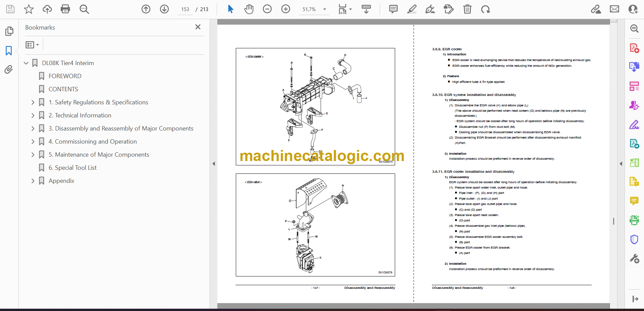Click the Print file icon
The width and height of the screenshot is (644, 311).
(65, 9)
